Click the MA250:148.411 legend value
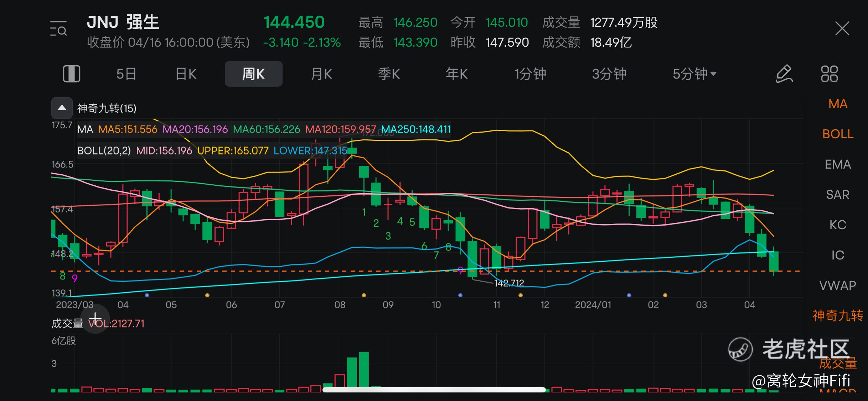The height and width of the screenshot is (401, 868). click(x=416, y=129)
